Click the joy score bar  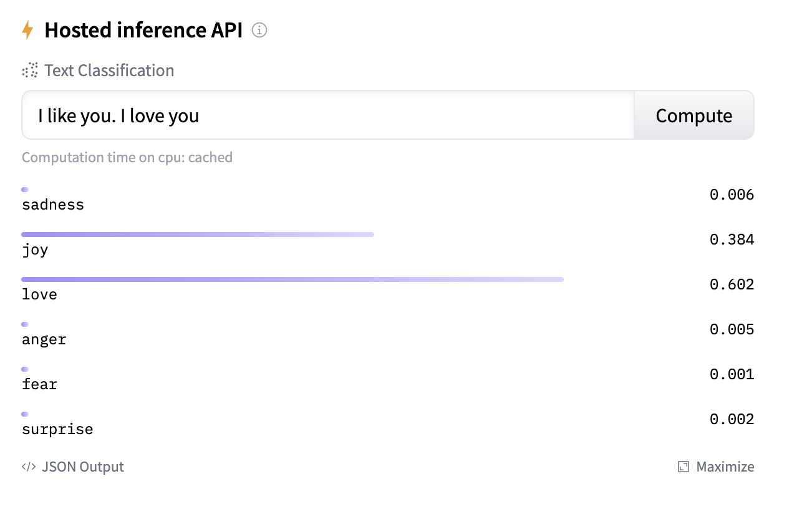click(198, 235)
